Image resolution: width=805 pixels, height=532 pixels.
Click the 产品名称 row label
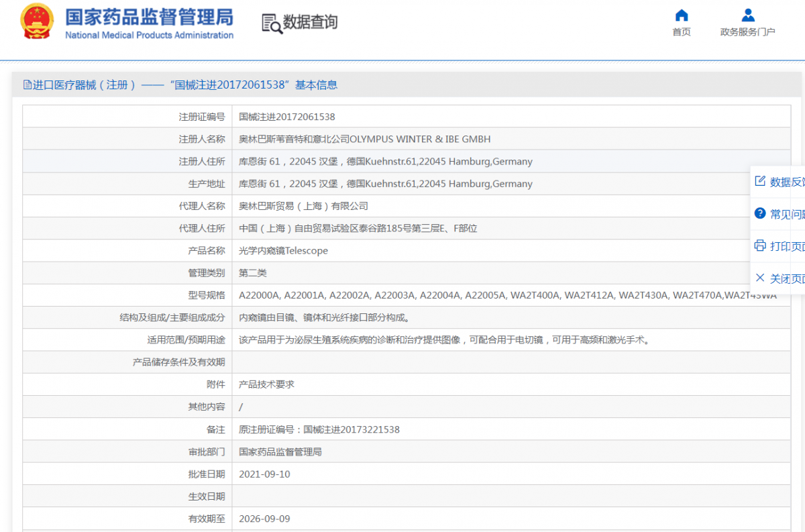tap(207, 251)
